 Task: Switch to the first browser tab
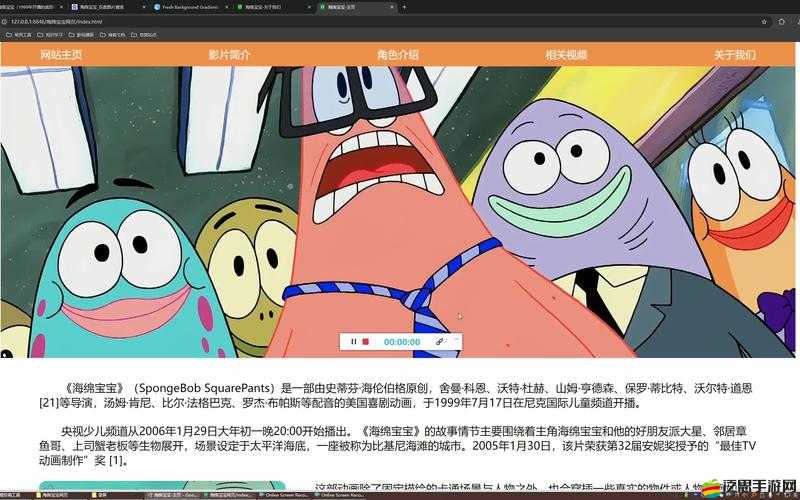click(x=31, y=7)
